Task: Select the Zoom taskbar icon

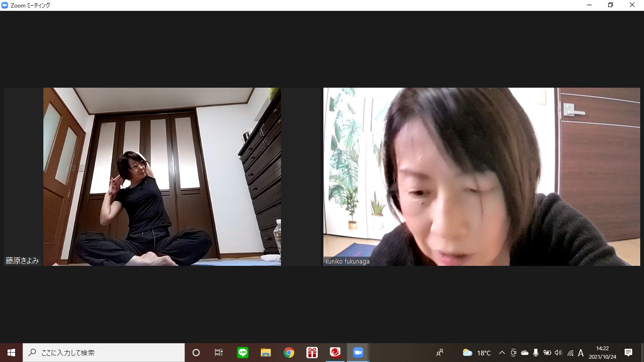Action: click(358, 353)
